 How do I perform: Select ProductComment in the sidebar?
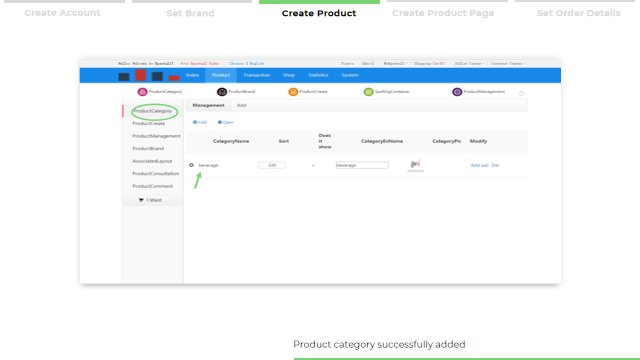point(153,186)
